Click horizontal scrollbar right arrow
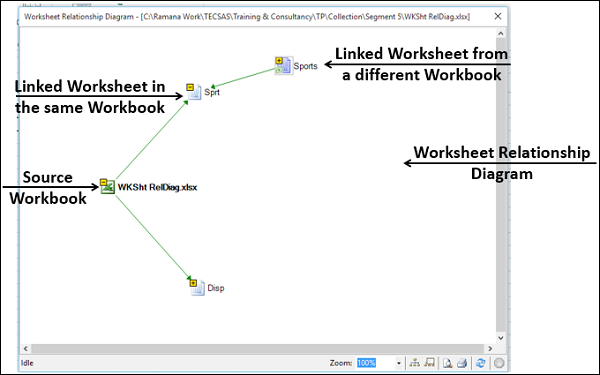Viewport: 600px width, 375px height. tap(490, 349)
